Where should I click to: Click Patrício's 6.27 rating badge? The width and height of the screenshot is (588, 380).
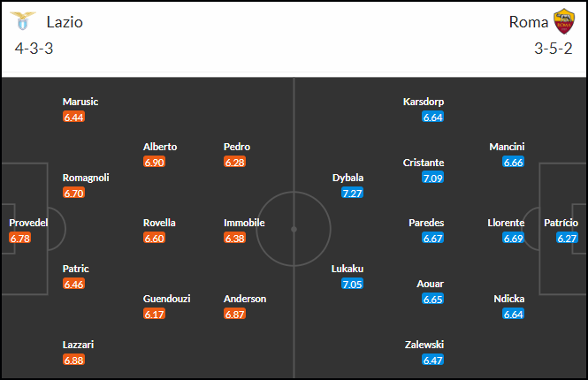point(567,238)
